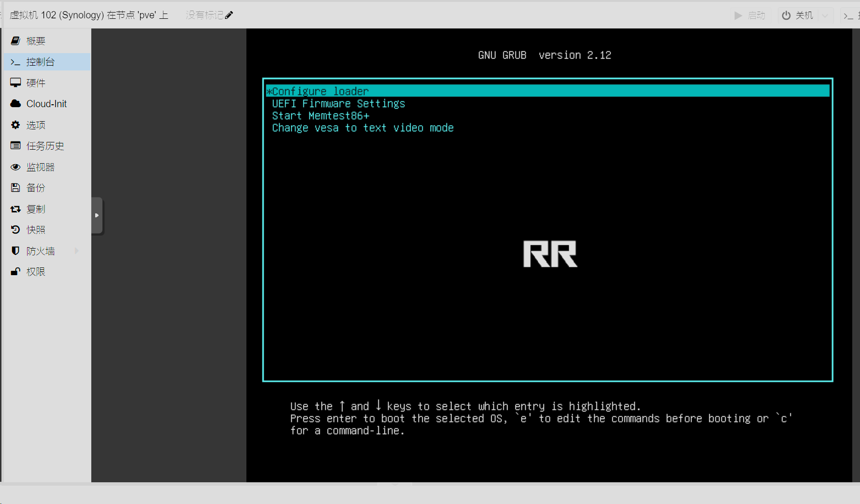Click the 硬件 hardware monitor icon

tap(15, 83)
